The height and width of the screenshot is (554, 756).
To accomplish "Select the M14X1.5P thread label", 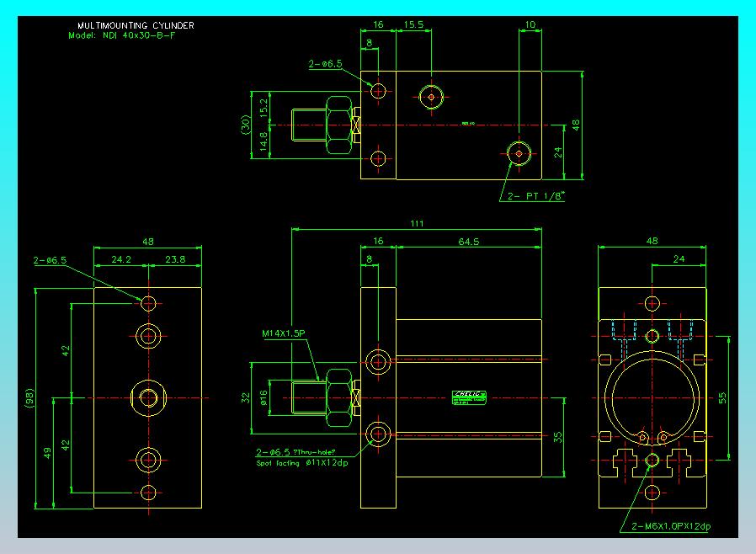I will [x=283, y=334].
